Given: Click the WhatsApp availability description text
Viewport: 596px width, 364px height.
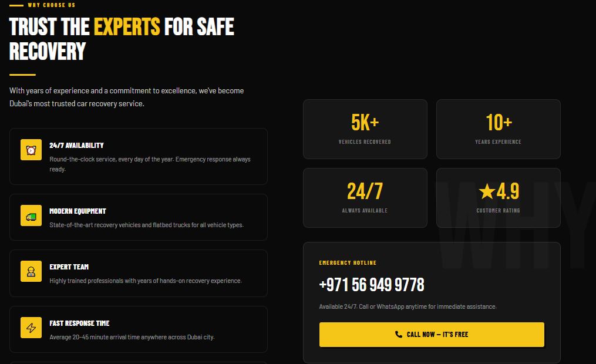Looking at the screenshot, I should [408, 306].
